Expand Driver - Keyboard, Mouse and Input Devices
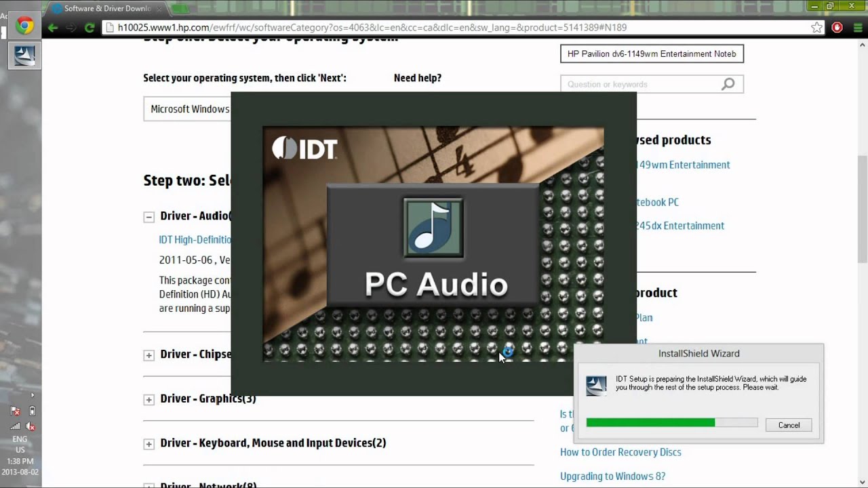The image size is (868, 488). pos(149,445)
